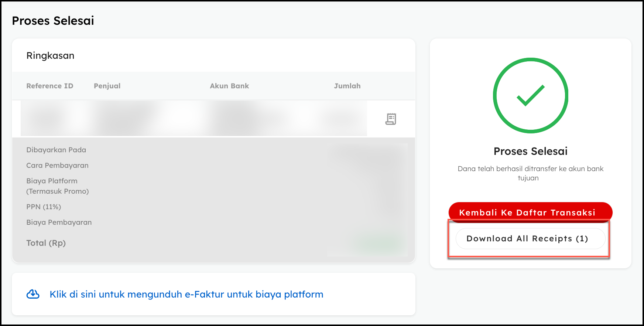
Task: Click the Reference ID column header
Action: pyautogui.click(x=50, y=86)
